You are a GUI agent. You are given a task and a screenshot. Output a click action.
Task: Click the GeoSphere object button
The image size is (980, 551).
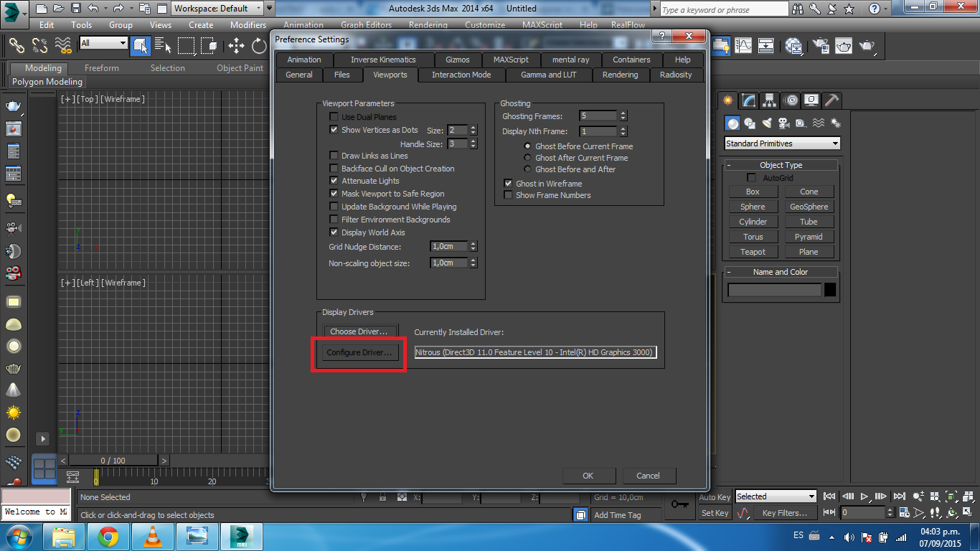point(809,207)
